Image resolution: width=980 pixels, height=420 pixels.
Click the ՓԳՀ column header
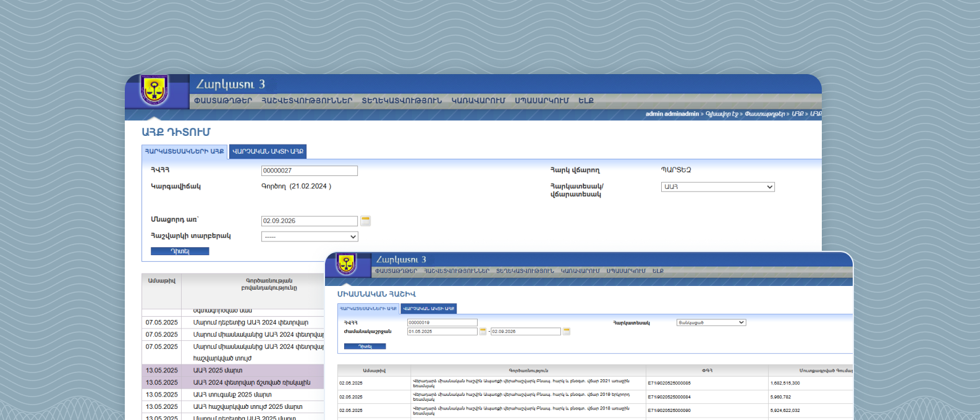(708, 371)
